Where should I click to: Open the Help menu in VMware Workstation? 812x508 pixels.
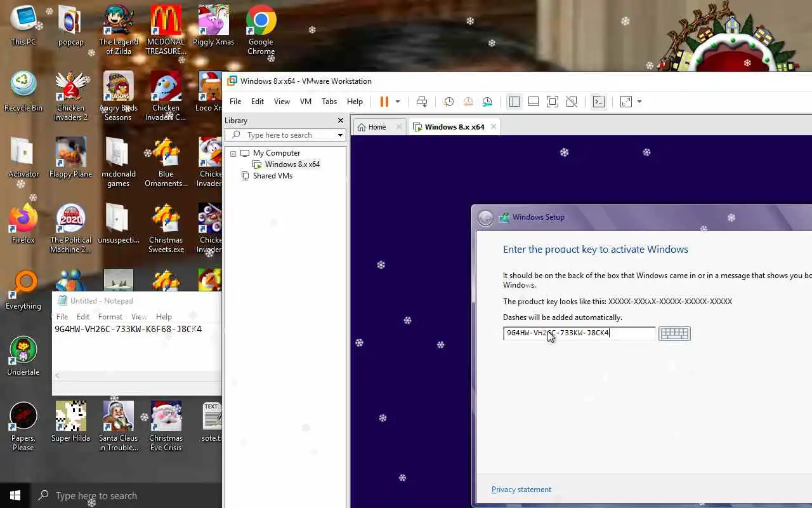tap(355, 102)
